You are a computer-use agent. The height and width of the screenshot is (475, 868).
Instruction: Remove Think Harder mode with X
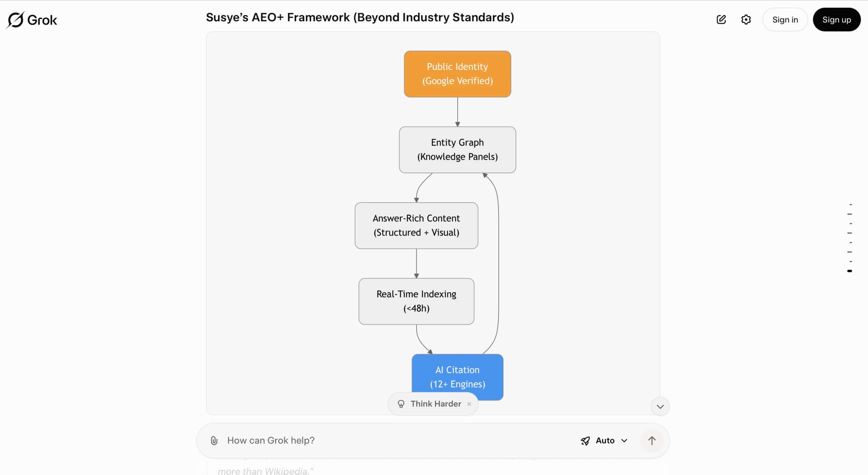pyautogui.click(x=469, y=404)
